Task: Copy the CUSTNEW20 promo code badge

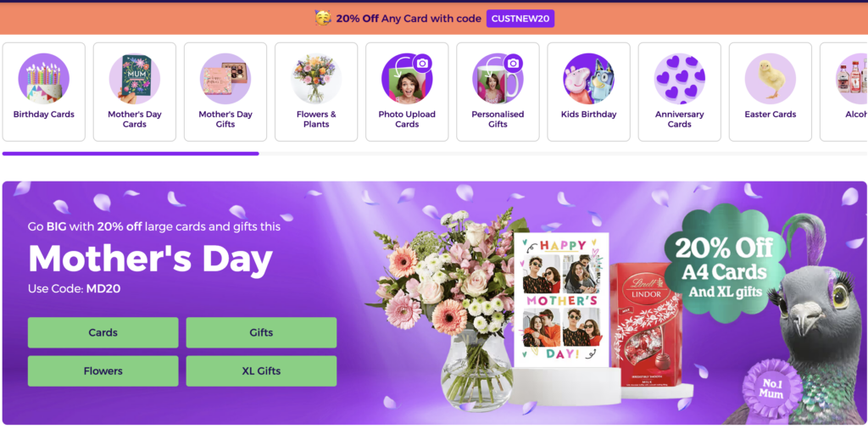Action: coord(520,19)
